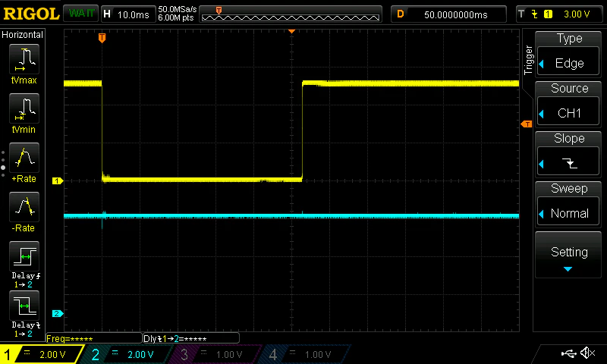Toggle the sound mute speaker icon
This screenshot has width=607, height=364.
[x=587, y=353]
